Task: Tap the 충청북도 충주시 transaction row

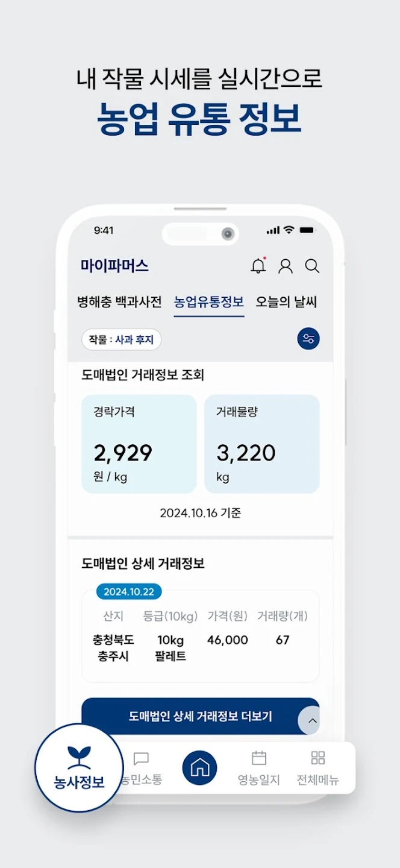Action: point(201,647)
